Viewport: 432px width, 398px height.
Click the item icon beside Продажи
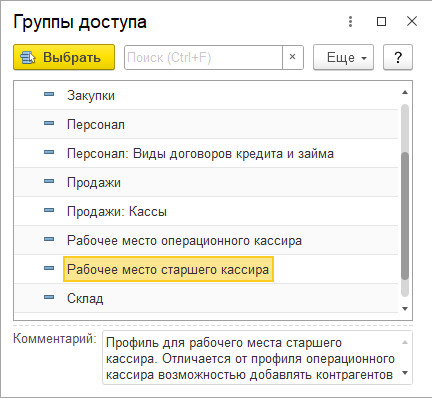click(49, 181)
